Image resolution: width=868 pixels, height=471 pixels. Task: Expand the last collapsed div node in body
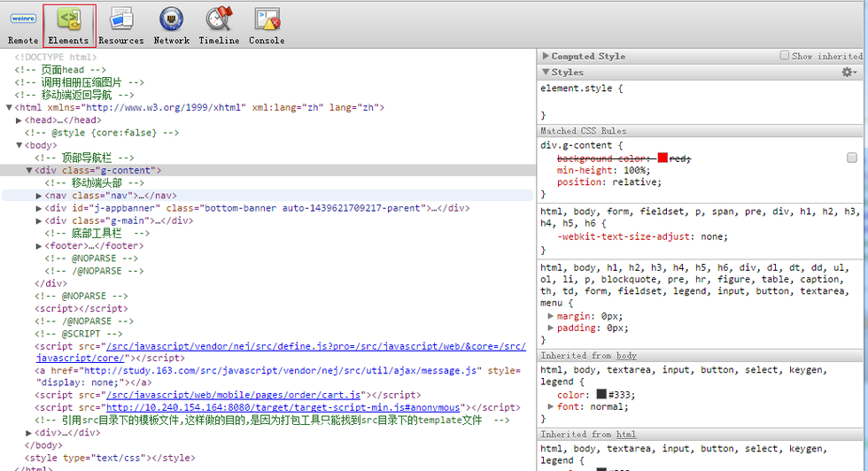(28, 433)
